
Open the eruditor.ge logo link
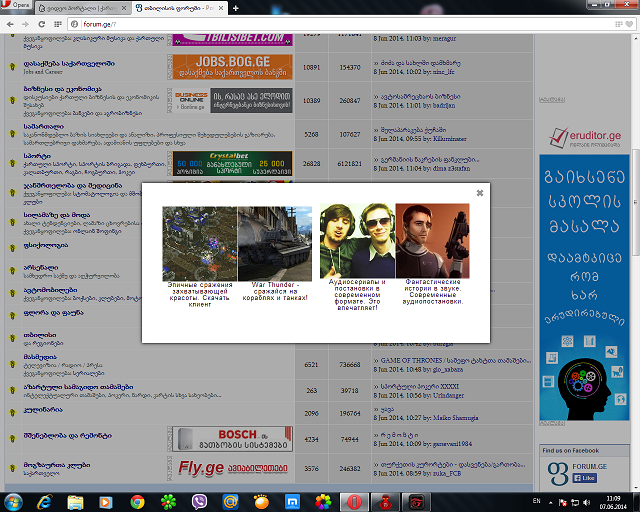click(585, 137)
